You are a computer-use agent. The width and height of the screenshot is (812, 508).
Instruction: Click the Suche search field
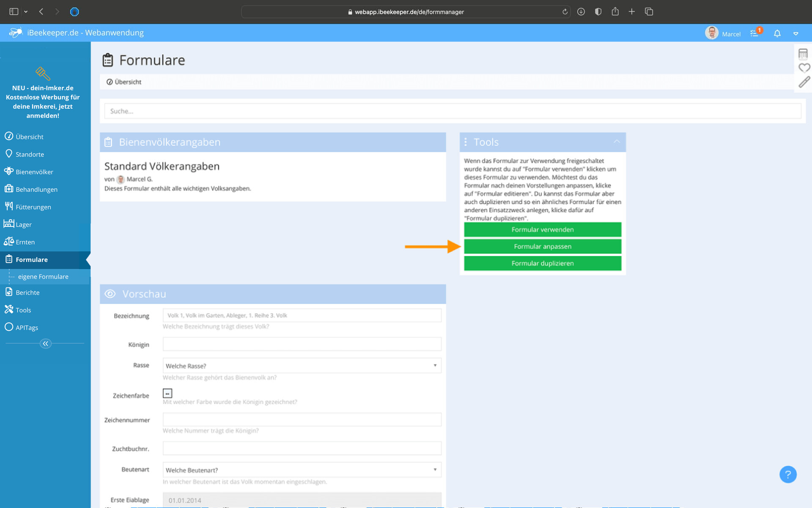coord(453,111)
